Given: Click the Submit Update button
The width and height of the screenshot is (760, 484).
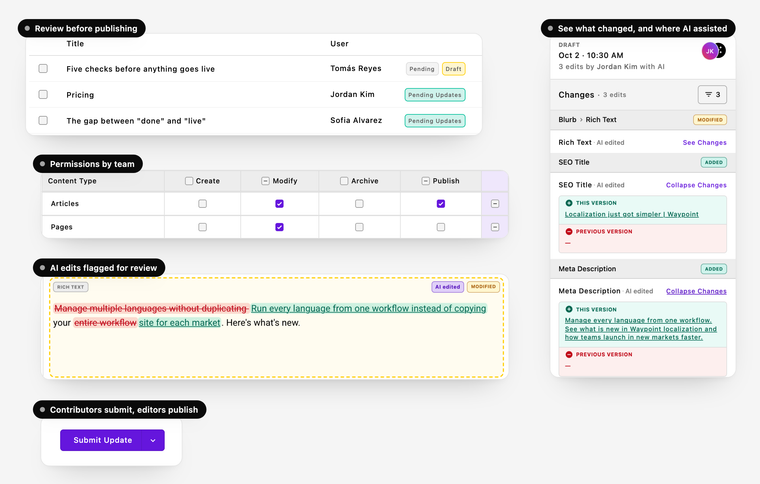Looking at the screenshot, I should [x=101, y=440].
